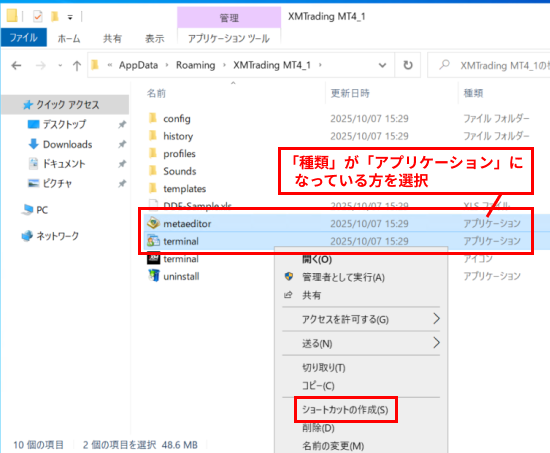
Task: Click the address bar refresh icon
Action: click(x=408, y=65)
